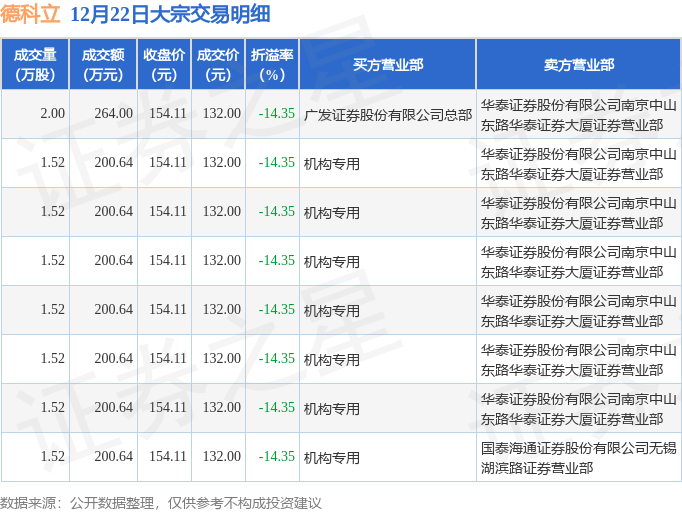Select the 成交价(元) column header
682x512 pixels.
(x=218, y=65)
